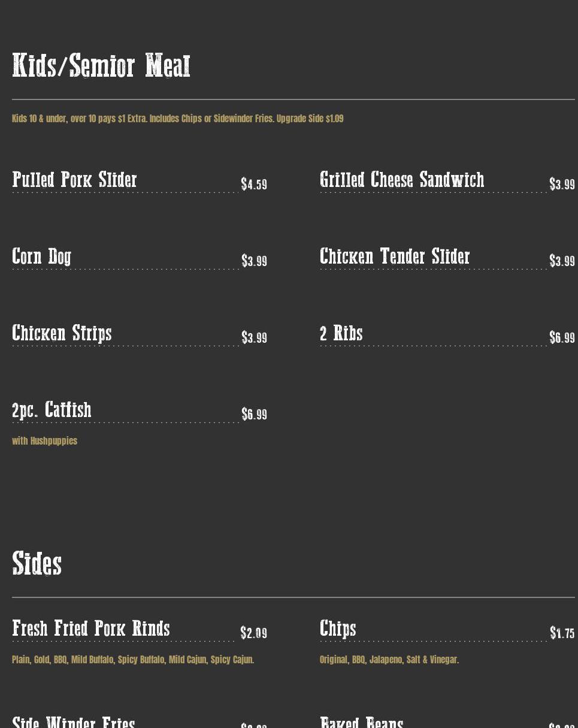Click the $4.59 Pulled Pork Slider price
Viewport: 578px width, 728px height.
pyautogui.click(x=254, y=185)
